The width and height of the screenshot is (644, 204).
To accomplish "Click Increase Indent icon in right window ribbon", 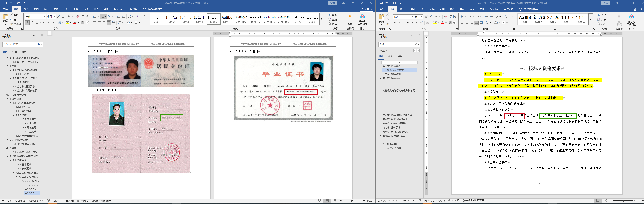I will click(x=491, y=17).
